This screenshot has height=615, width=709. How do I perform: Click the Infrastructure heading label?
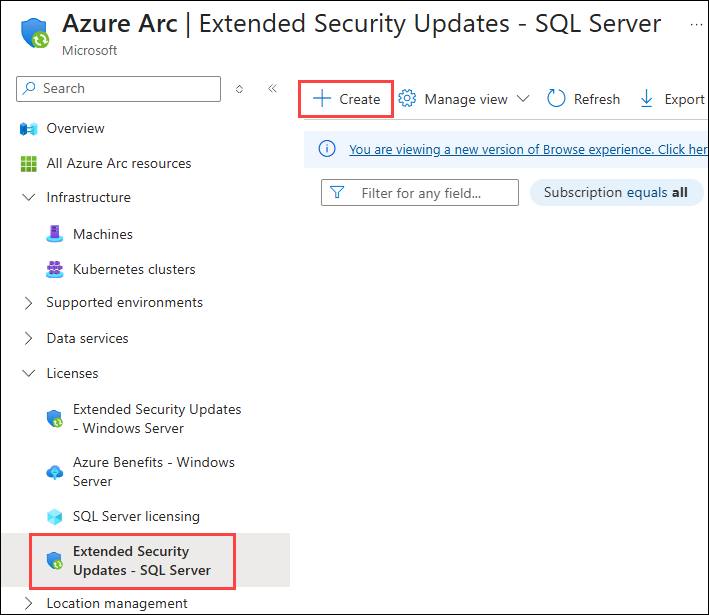[89, 198]
